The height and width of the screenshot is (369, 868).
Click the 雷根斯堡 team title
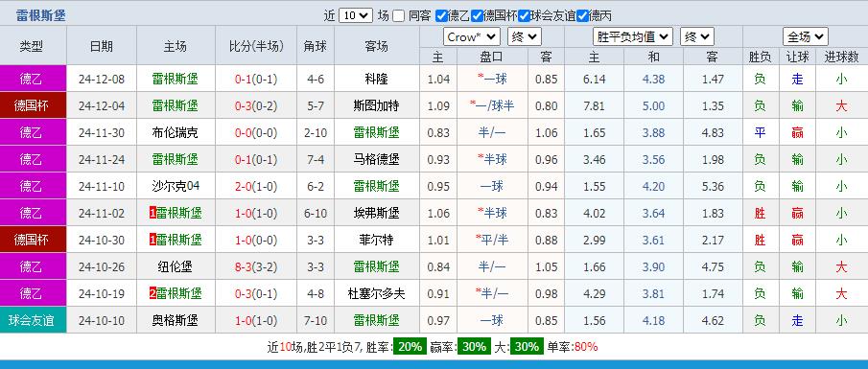(41, 15)
